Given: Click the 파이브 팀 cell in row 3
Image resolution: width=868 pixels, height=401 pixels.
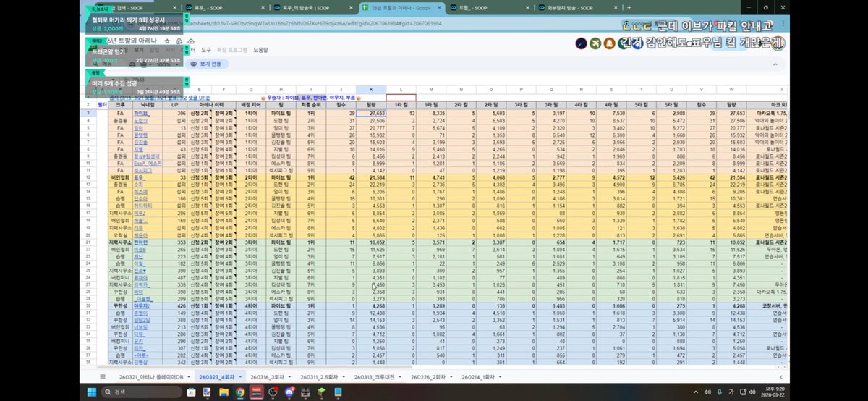Looking at the screenshot, I should (282, 114).
